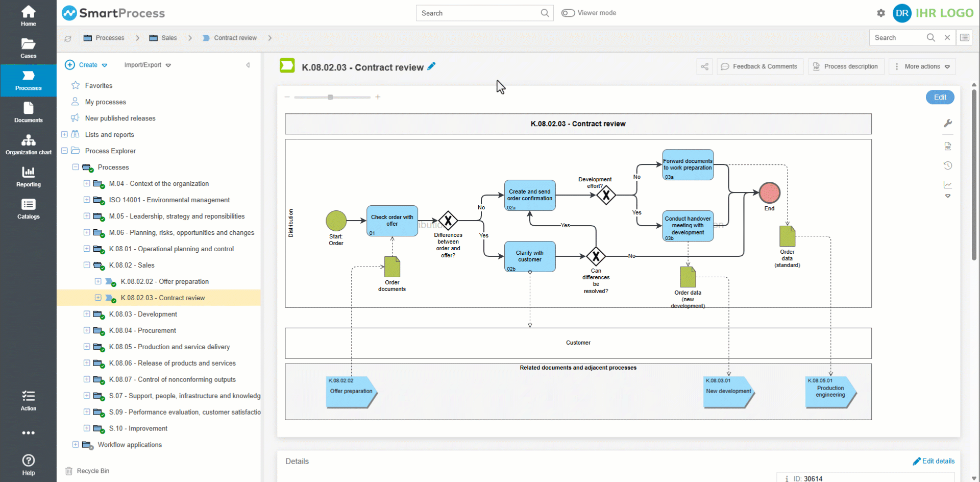The width and height of the screenshot is (980, 482).
Task: Click the refresh icon in breadcrumb bar
Action: pyautogui.click(x=68, y=38)
